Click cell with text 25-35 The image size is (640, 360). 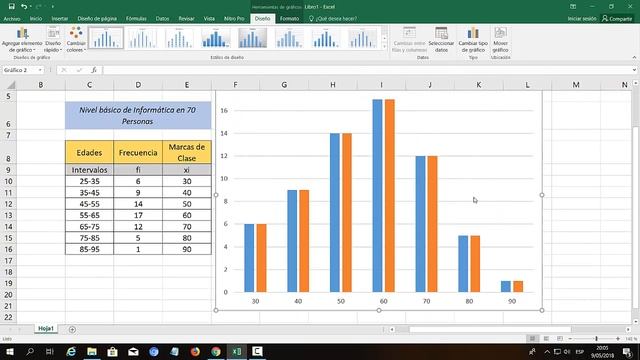point(89,181)
